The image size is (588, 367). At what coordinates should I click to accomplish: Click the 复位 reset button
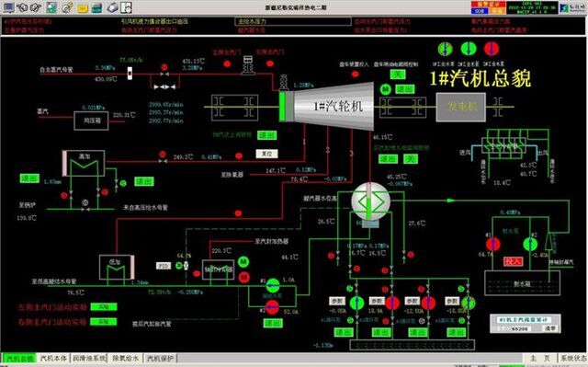pos(266,154)
